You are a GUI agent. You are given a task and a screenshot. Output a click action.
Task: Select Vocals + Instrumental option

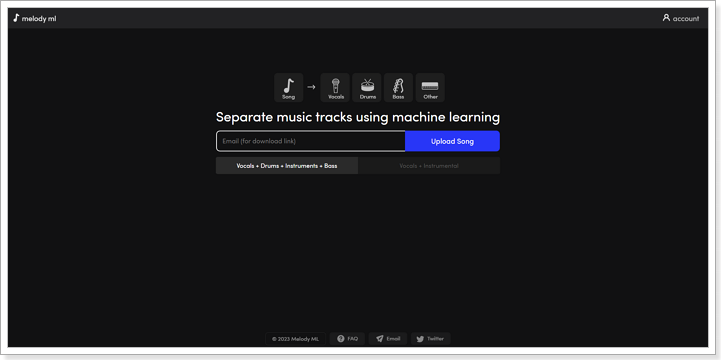point(429,166)
